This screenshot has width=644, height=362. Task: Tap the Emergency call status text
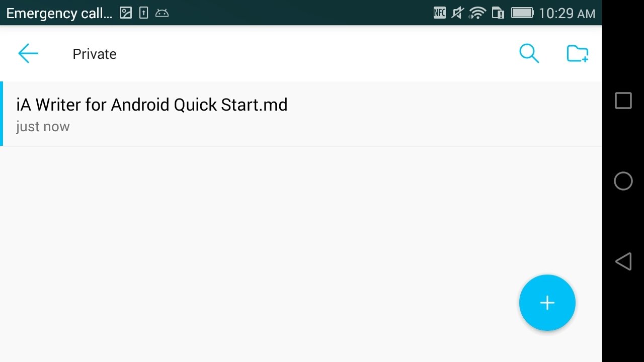click(x=59, y=14)
